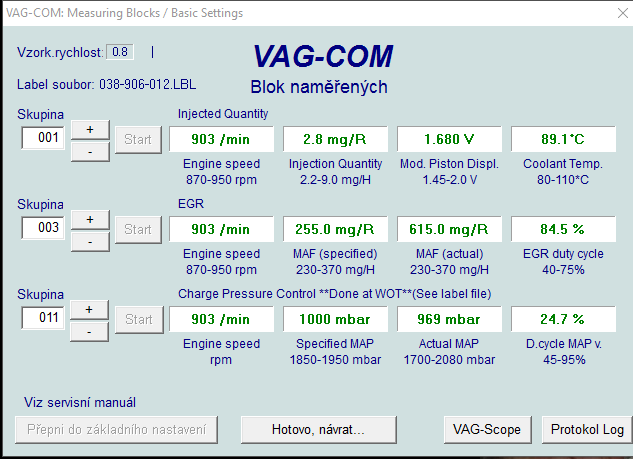Click the 1700-2080 mbar range text

point(449,360)
